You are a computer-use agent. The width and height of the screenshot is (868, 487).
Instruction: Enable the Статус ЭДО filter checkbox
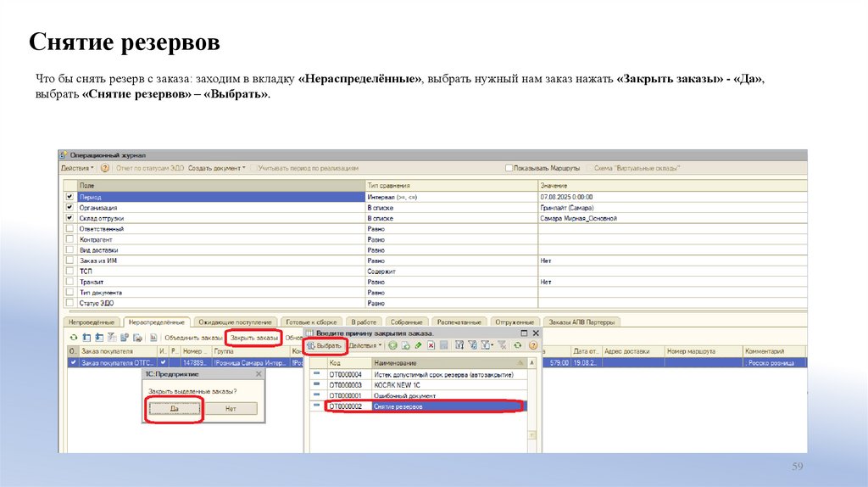coord(70,303)
